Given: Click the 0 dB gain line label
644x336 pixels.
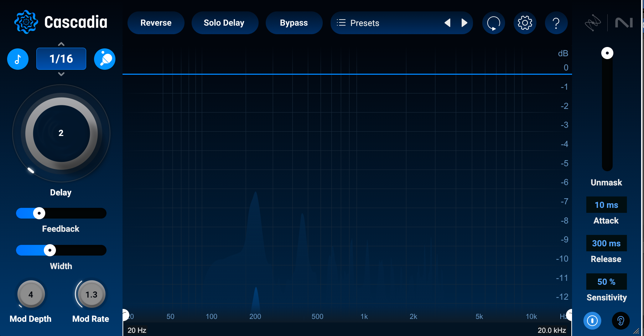Looking at the screenshot, I should (x=566, y=68).
